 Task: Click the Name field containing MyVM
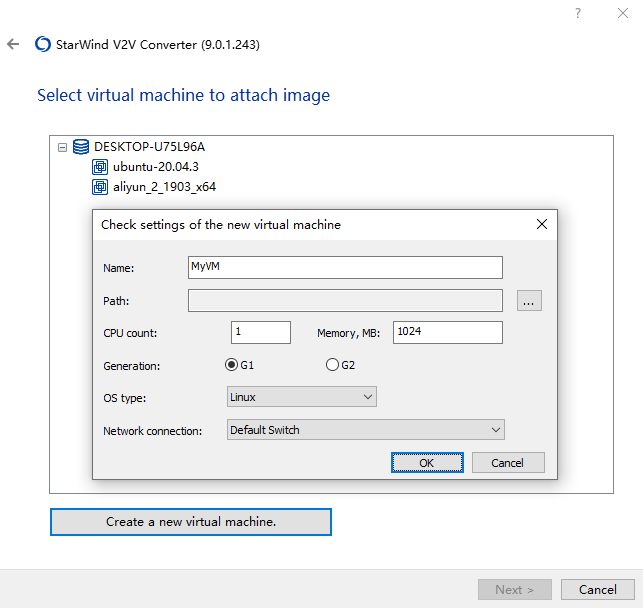[345, 267]
